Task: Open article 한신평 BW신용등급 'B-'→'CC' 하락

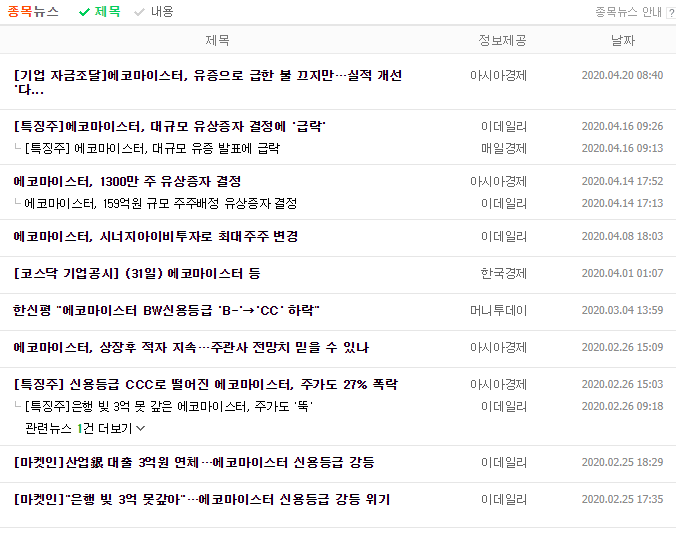Action: coord(166,310)
